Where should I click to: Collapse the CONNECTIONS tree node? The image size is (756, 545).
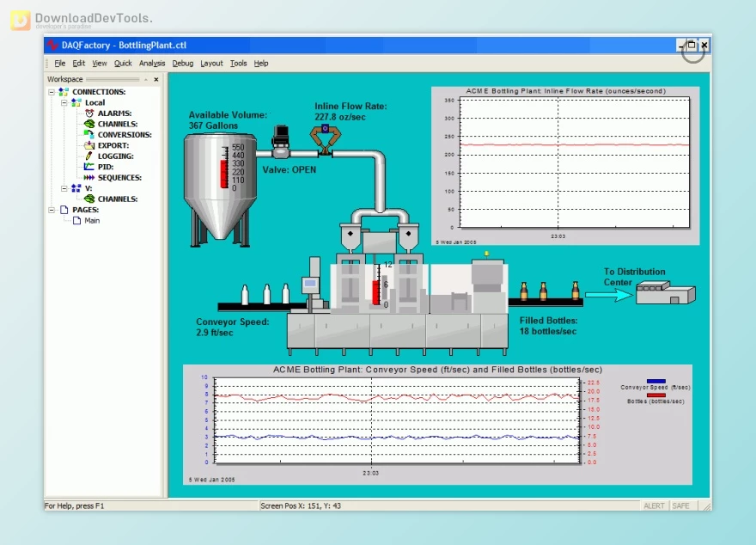[x=52, y=92]
